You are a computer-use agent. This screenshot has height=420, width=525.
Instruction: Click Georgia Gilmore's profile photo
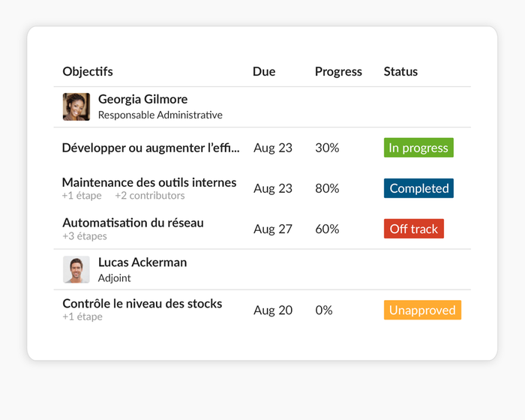click(x=76, y=106)
